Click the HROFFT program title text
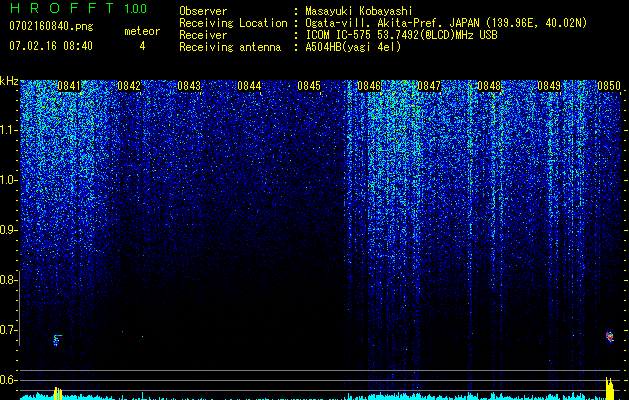This screenshot has width=629, height=400. coord(63,8)
